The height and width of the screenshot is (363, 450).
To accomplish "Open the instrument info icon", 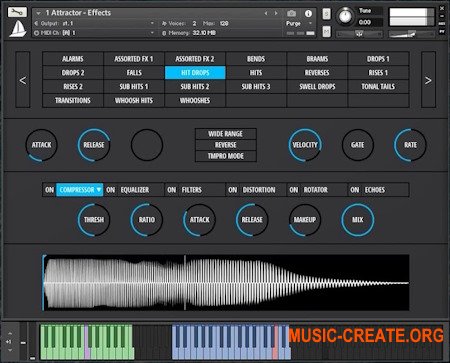I will (x=308, y=13).
